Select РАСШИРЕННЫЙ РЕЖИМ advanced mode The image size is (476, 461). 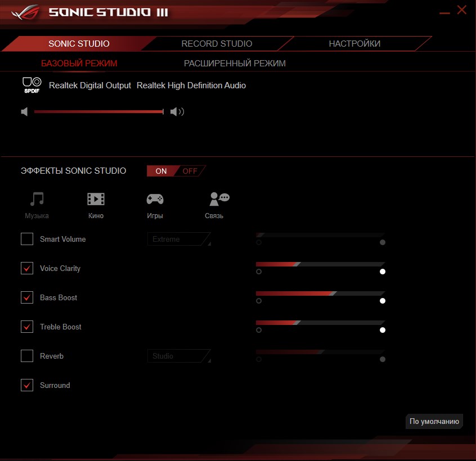235,64
